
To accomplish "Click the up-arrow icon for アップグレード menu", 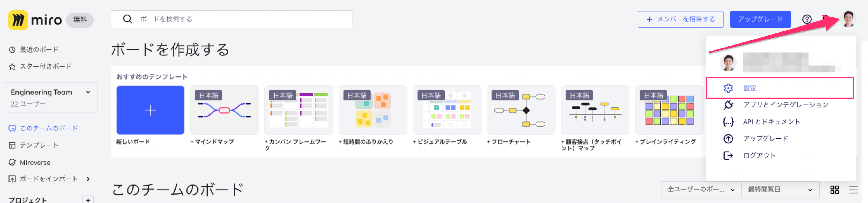I will coord(728,139).
